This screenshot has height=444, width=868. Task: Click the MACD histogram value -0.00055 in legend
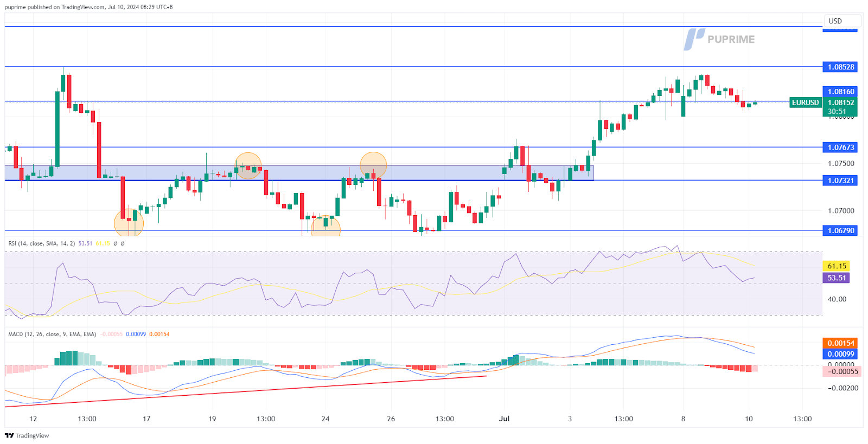pos(111,334)
